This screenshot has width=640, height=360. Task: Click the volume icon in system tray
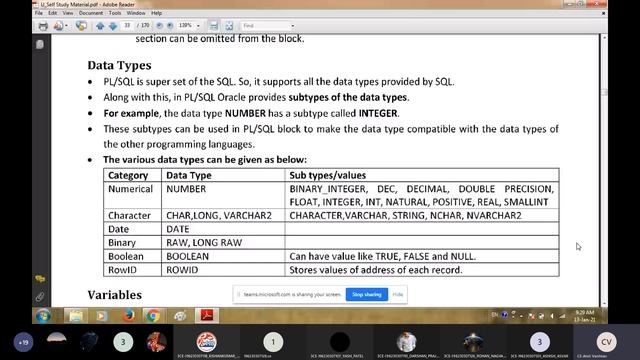point(552,316)
